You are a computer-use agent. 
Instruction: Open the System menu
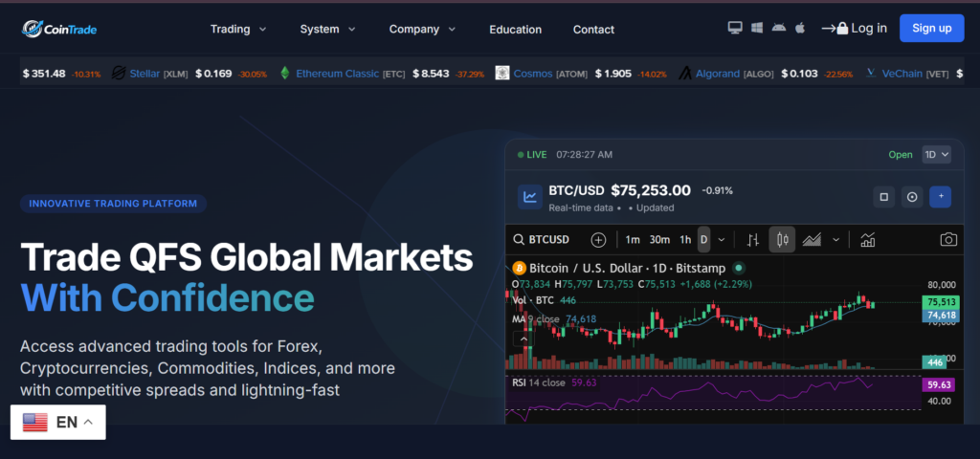pos(327,29)
